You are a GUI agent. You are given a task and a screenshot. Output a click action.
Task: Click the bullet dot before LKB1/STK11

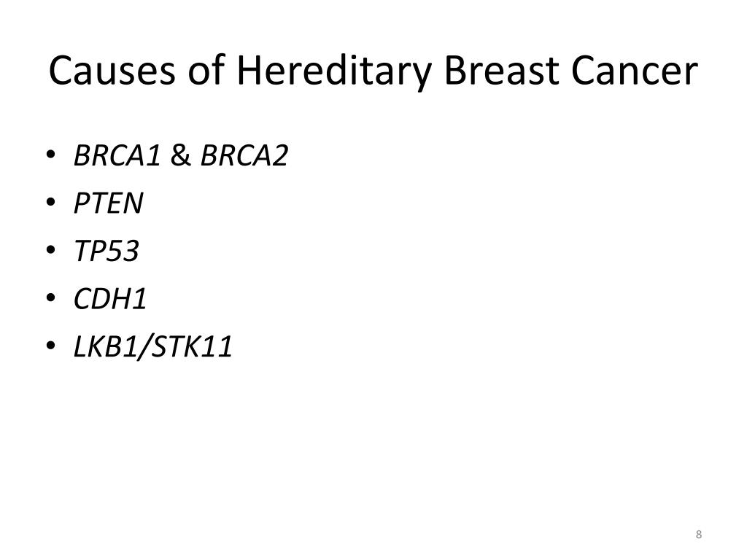pos(51,345)
